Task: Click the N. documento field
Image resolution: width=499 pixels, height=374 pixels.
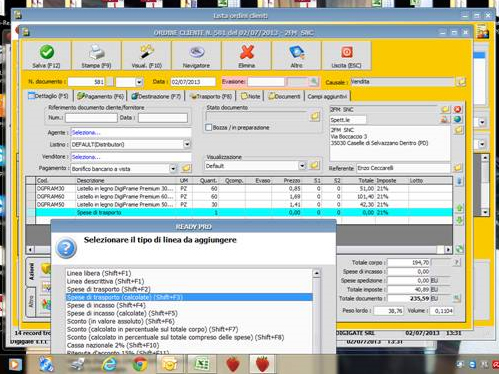Action: click(x=86, y=82)
